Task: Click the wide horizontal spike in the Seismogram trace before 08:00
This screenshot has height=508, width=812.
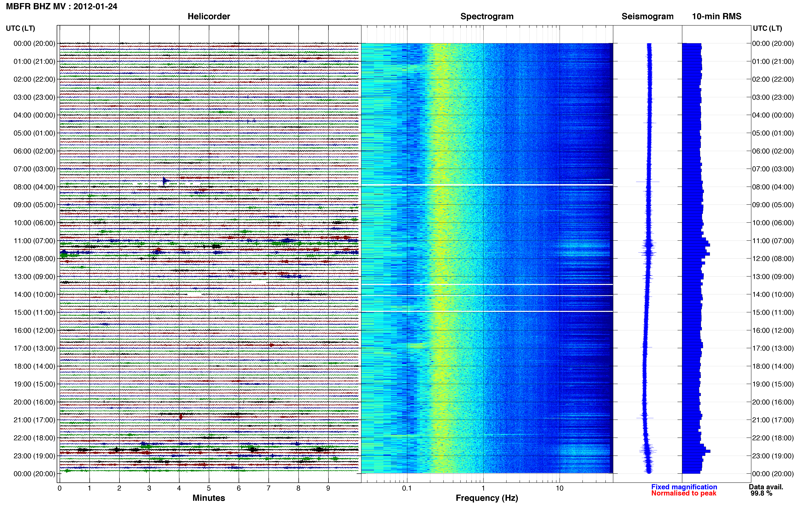Action: coord(648,182)
